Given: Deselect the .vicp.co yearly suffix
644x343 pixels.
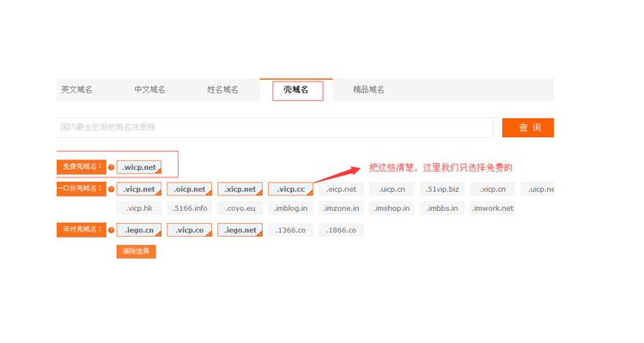Looking at the screenshot, I should coord(190,230).
